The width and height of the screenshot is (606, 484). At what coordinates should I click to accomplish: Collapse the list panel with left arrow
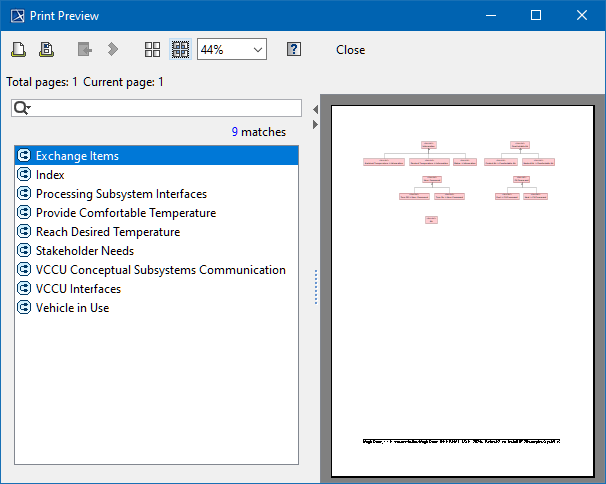click(316, 108)
